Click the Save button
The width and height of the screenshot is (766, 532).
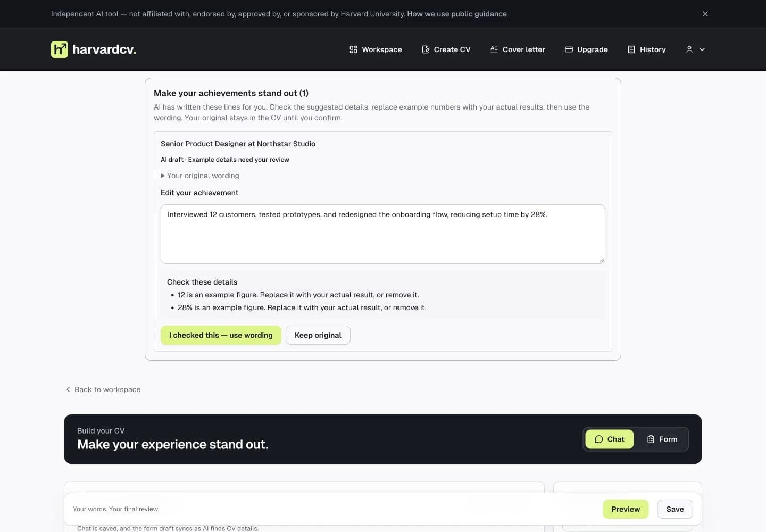[675, 509]
